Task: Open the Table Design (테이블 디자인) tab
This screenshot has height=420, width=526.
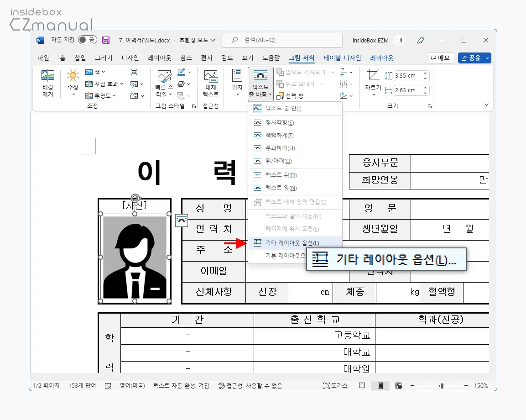Action: click(x=342, y=58)
